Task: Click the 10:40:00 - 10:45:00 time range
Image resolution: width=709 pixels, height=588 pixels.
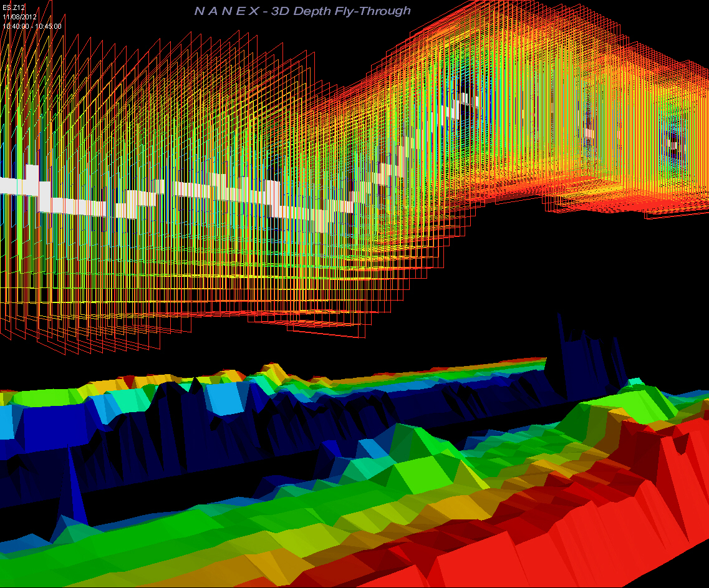Action: pos(32,26)
